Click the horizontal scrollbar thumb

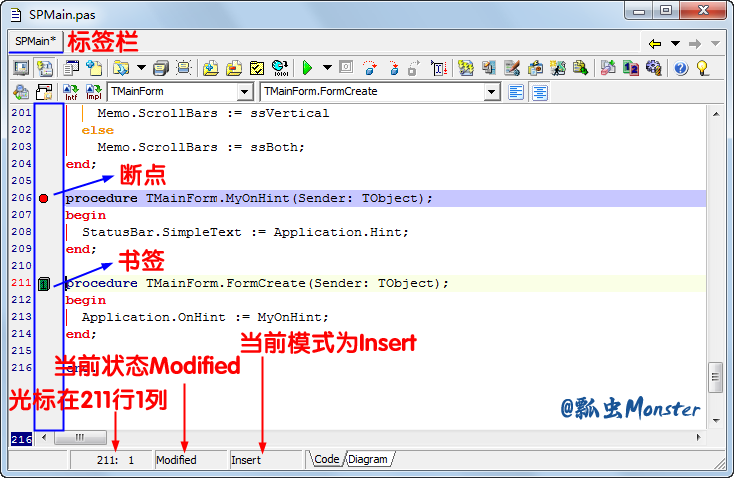80,437
